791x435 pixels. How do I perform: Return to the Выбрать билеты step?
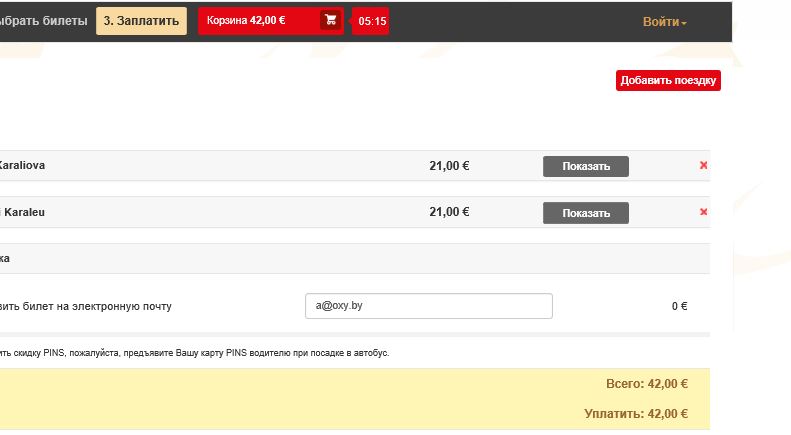pos(43,21)
